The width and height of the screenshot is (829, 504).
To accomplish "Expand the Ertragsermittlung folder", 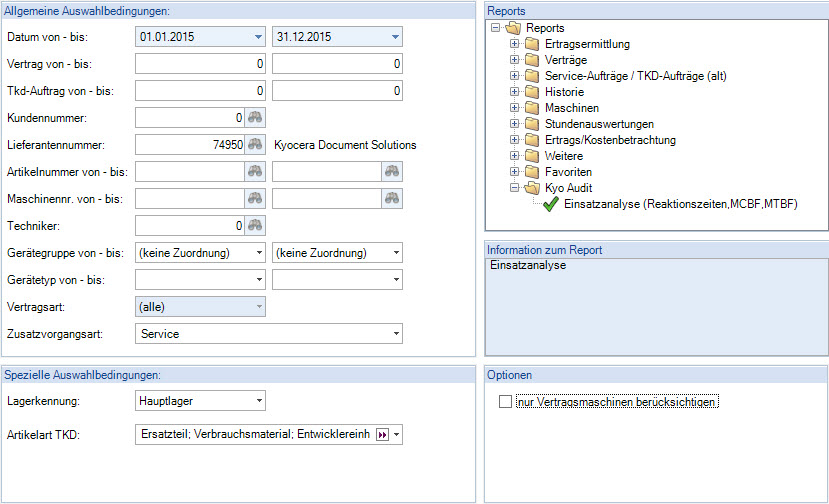I will click(514, 45).
